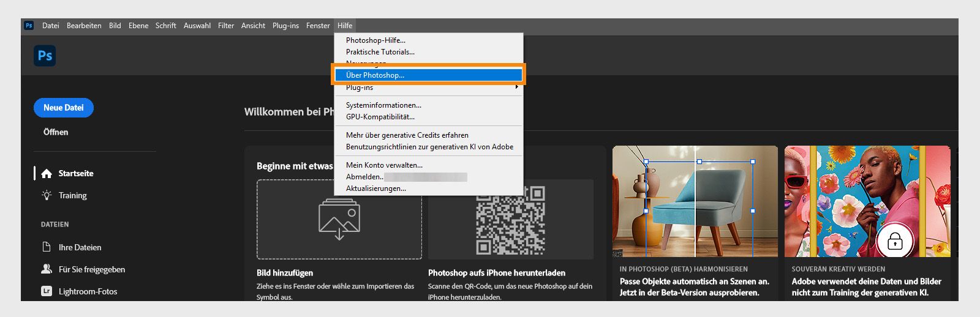
Task: Click the small Ps icon in menu bar
Action: [x=29, y=25]
